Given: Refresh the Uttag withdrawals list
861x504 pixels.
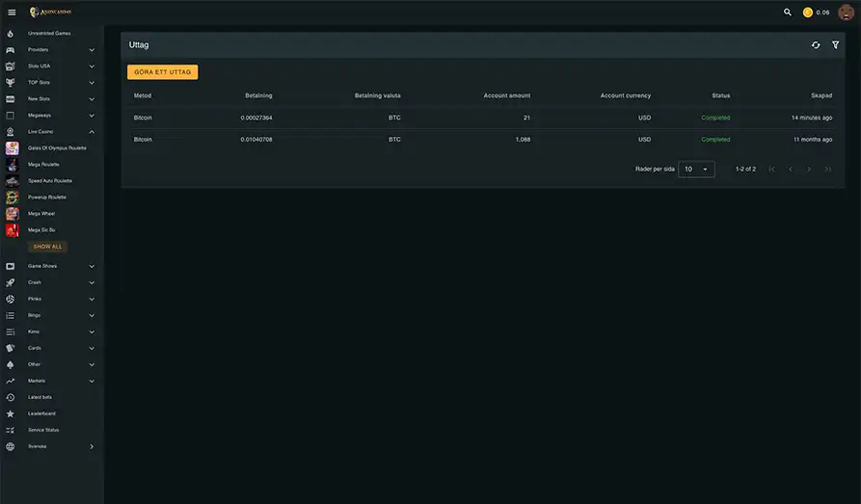Looking at the screenshot, I should coord(816,45).
